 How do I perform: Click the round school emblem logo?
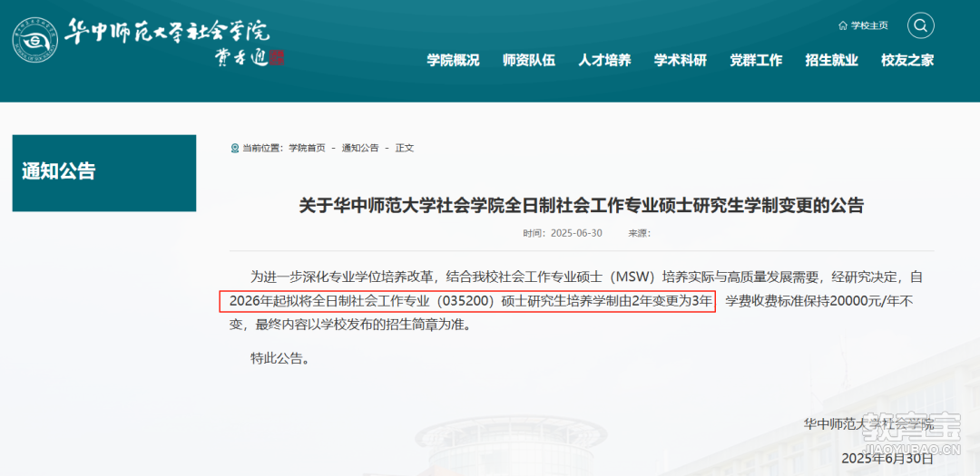[35, 41]
